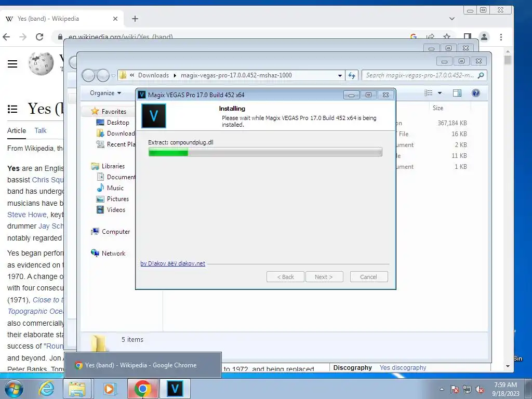Screen dimensions: 532x399
Task: Open Chrome new tab plus button
Action: point(135,19)
